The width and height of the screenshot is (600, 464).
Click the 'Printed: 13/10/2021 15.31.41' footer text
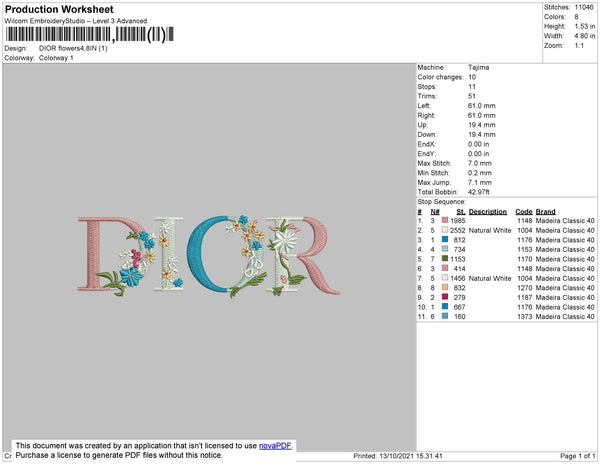coord(398,456)
